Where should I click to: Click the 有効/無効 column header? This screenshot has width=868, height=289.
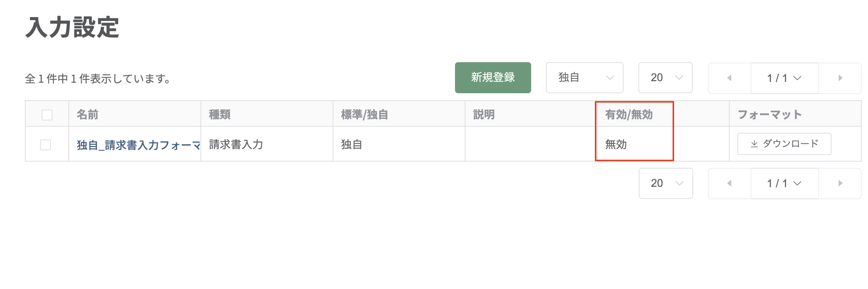point(629,114)
